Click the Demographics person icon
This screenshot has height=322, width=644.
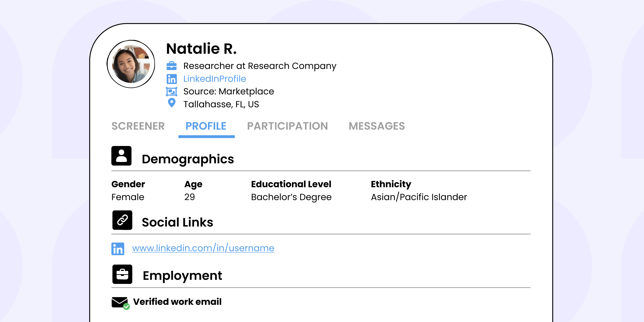(122, 156)
